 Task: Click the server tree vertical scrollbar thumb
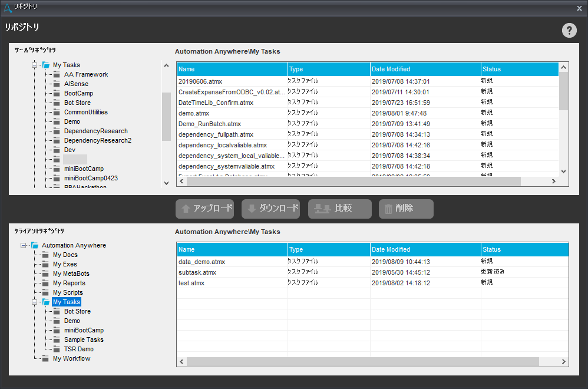[x=167, y=117]
